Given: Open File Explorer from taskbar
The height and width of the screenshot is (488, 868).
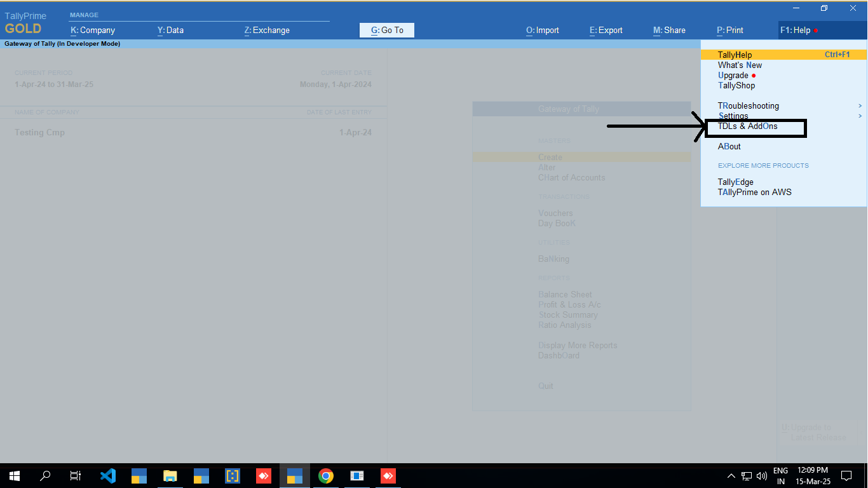Looking at the screenshot, I should click(x=170, y=475).
